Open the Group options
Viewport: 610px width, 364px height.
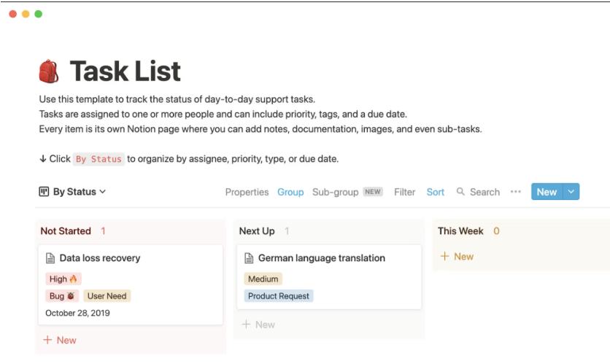290,192
